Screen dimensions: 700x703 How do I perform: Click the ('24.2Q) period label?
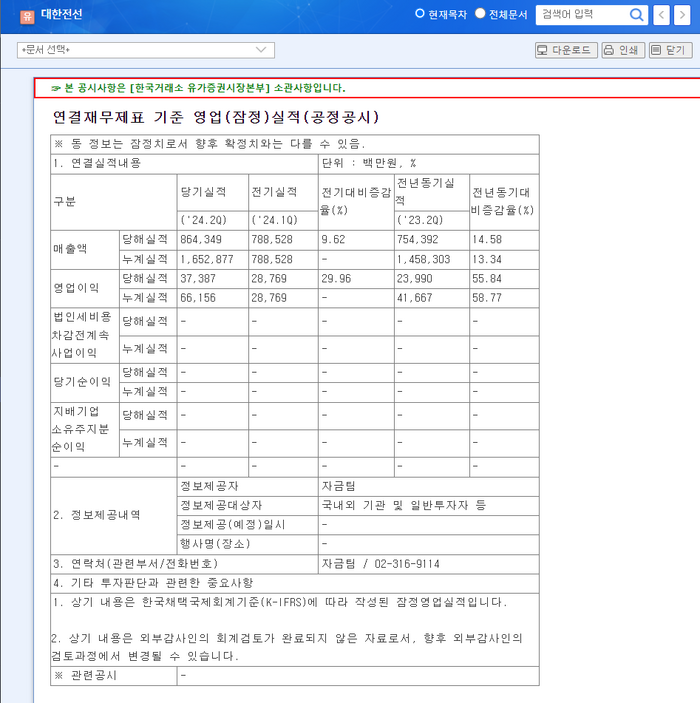[203, 220]
